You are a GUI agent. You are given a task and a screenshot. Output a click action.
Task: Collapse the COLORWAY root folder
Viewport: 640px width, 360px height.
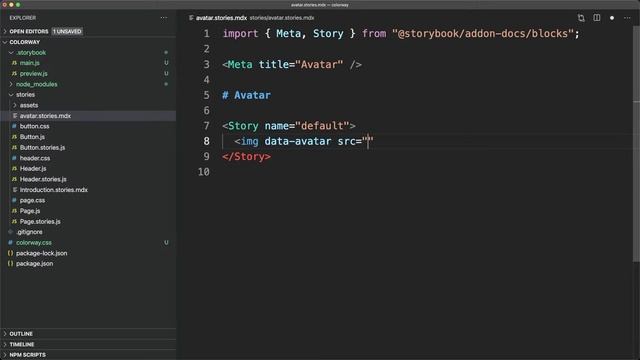5,42
